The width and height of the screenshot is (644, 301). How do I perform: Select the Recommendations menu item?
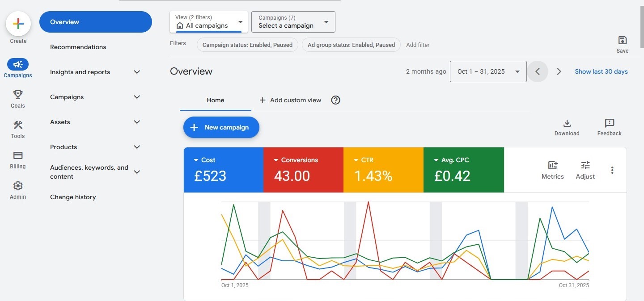(78, 47)
